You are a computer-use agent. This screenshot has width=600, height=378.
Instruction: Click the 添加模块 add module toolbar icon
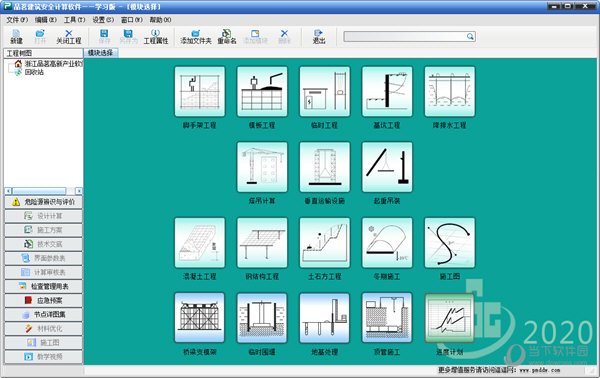click(x=255, y=37)
